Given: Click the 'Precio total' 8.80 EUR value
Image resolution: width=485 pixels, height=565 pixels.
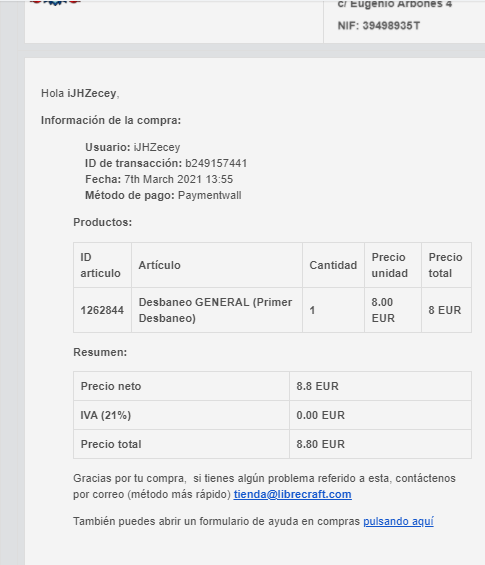Looking at the screenshot, I should (320, 444).
